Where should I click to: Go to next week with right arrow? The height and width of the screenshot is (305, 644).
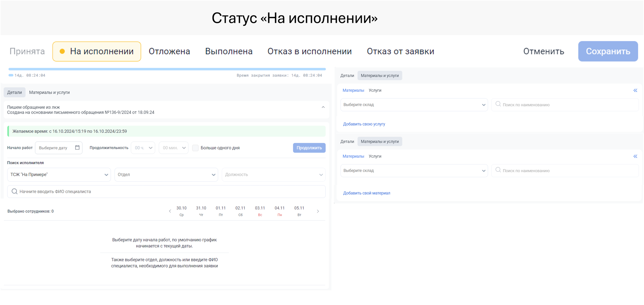tap(318, 211)
